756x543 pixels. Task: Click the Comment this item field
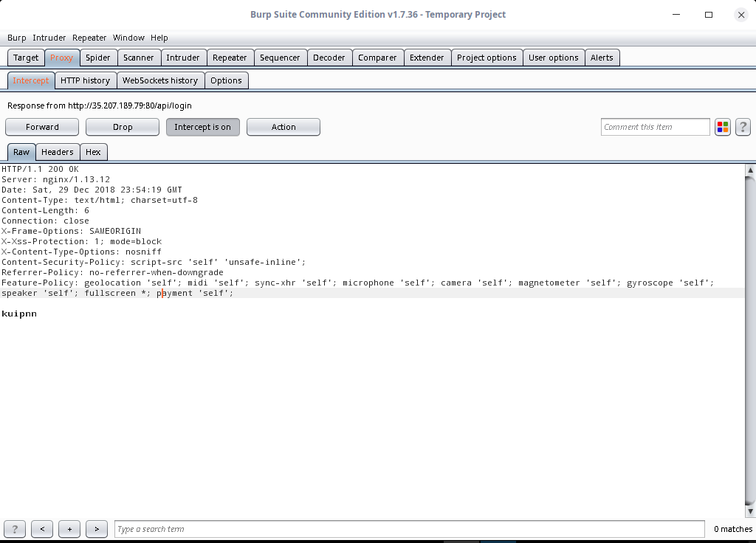click(x=655, y=127)
